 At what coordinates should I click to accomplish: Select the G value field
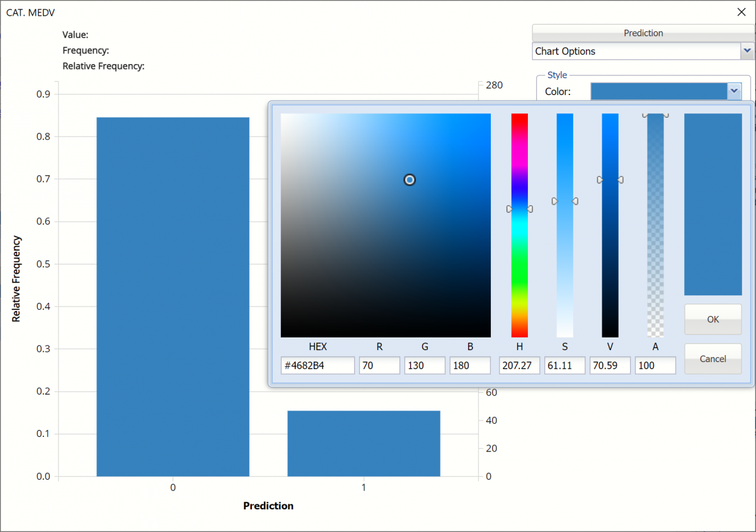point(425,366)
